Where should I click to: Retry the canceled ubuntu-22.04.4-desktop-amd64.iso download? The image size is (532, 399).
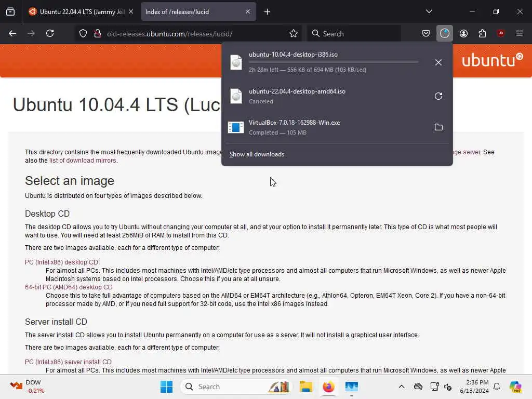(x=438, y=96)
